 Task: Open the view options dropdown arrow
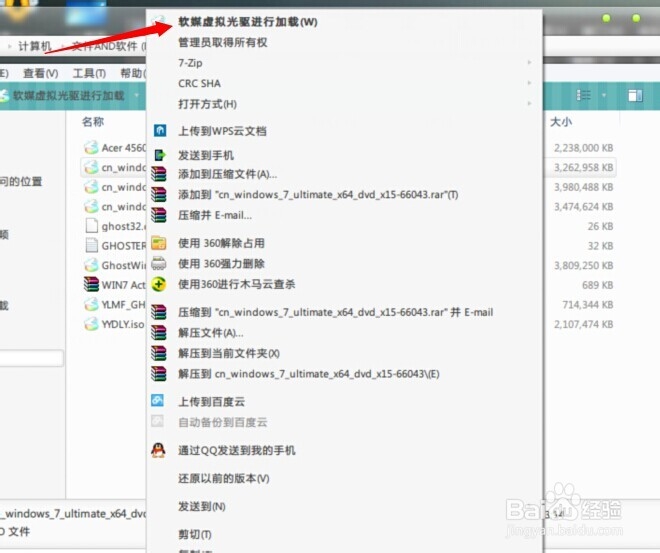click(604, 96)
